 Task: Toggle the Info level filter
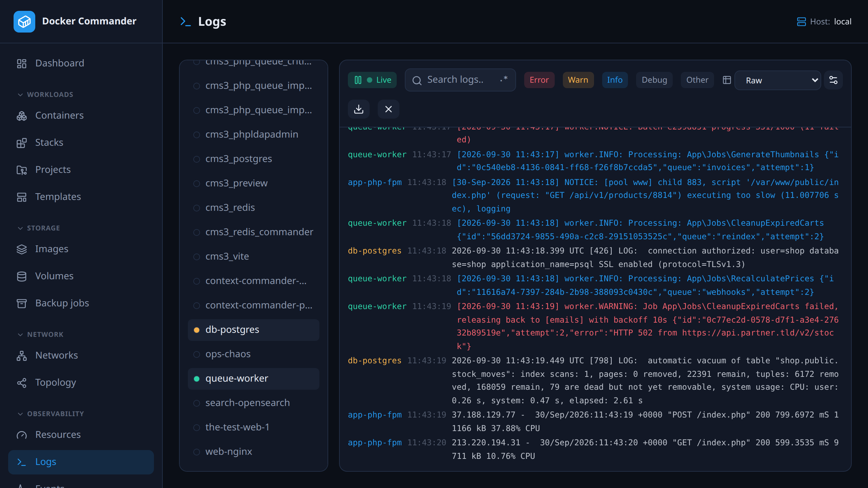[x=615, y=80]
